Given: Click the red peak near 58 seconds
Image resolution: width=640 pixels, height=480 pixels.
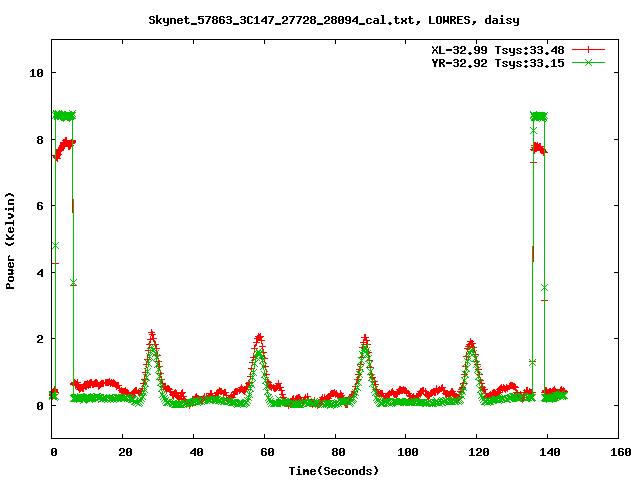Looking at the screenshot, I should [259, 338].
